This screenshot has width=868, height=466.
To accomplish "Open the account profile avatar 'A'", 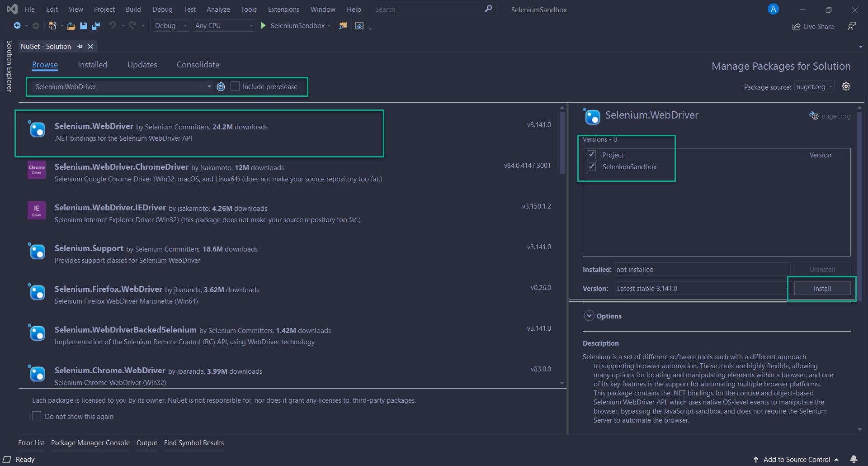I will tap(774, 9).
